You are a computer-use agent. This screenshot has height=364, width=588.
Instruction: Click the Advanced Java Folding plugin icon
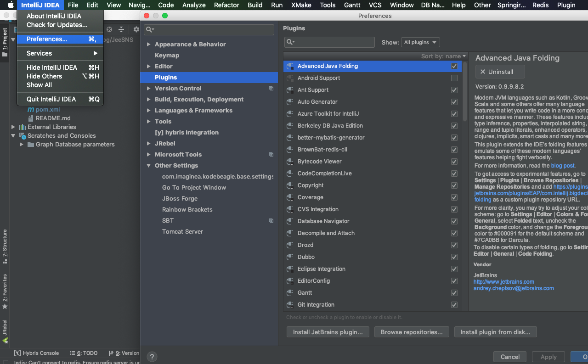point(290,66)
